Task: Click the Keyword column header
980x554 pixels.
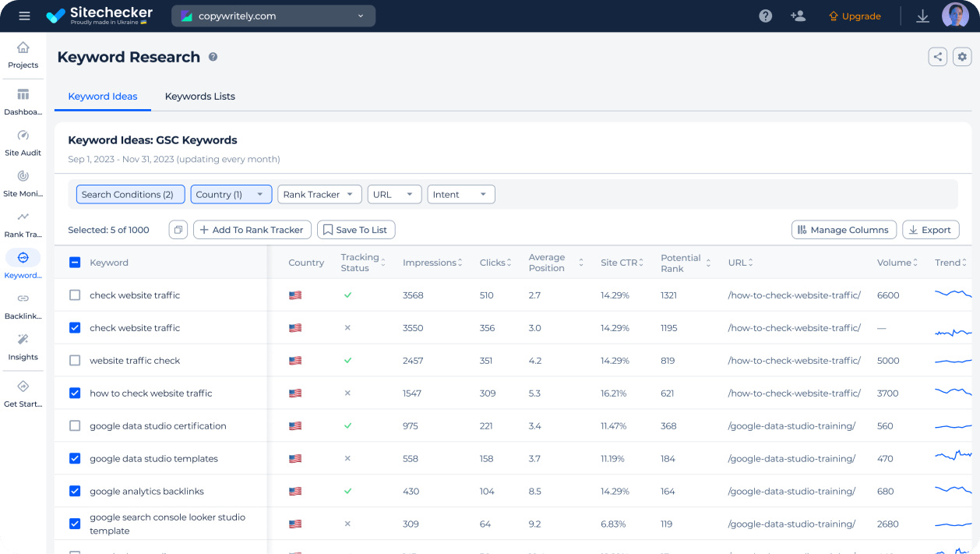Action: click(109, 263)
